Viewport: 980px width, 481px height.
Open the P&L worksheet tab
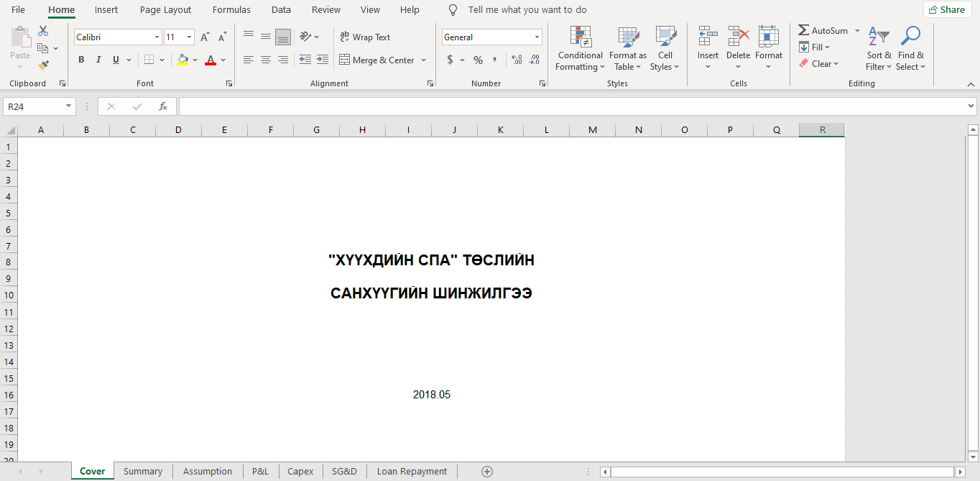[x=260, y=471]
